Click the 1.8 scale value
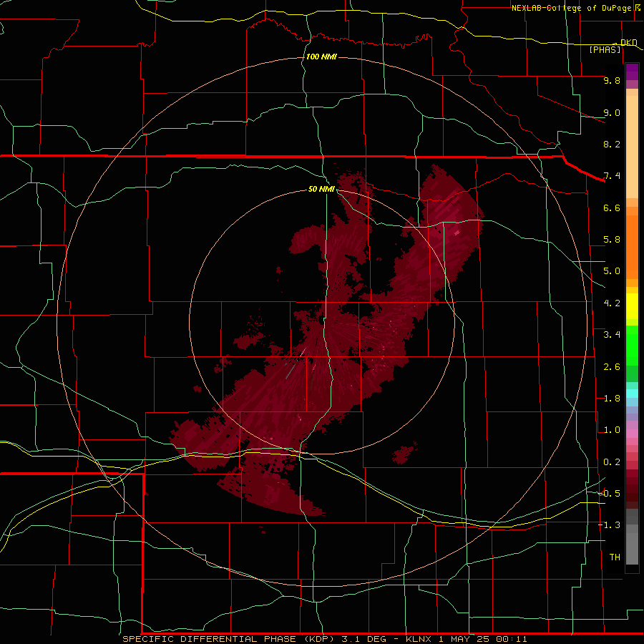The image size is (644, 644). (612, 399)
